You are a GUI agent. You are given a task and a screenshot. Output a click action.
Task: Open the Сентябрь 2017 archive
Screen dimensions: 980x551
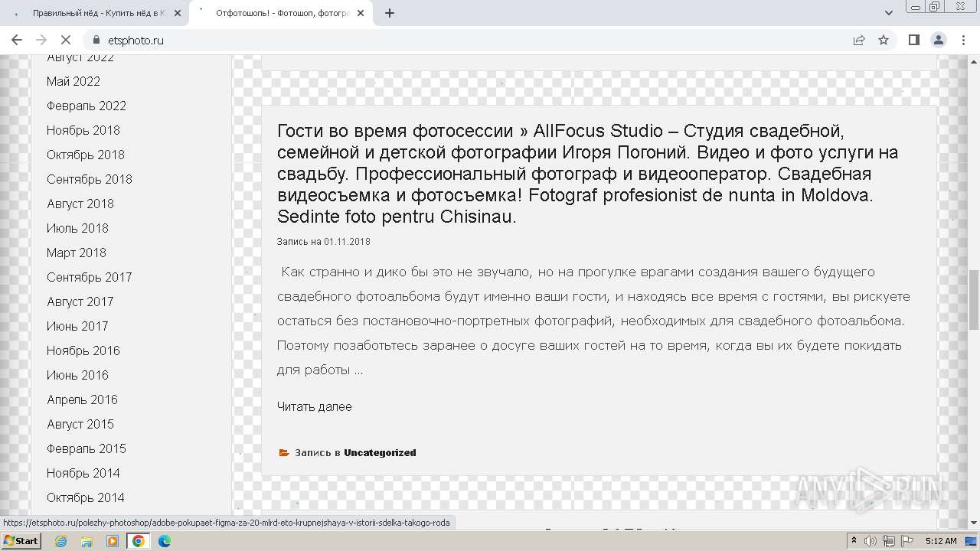90,277
